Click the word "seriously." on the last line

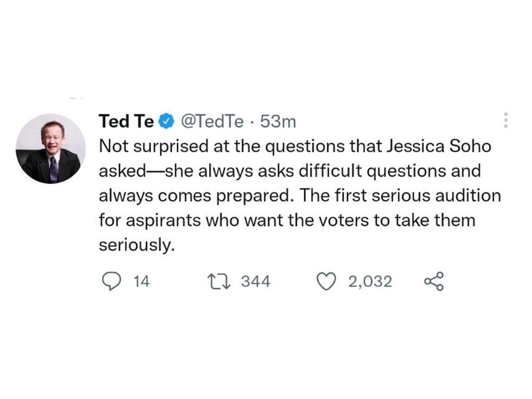point(137,245)
